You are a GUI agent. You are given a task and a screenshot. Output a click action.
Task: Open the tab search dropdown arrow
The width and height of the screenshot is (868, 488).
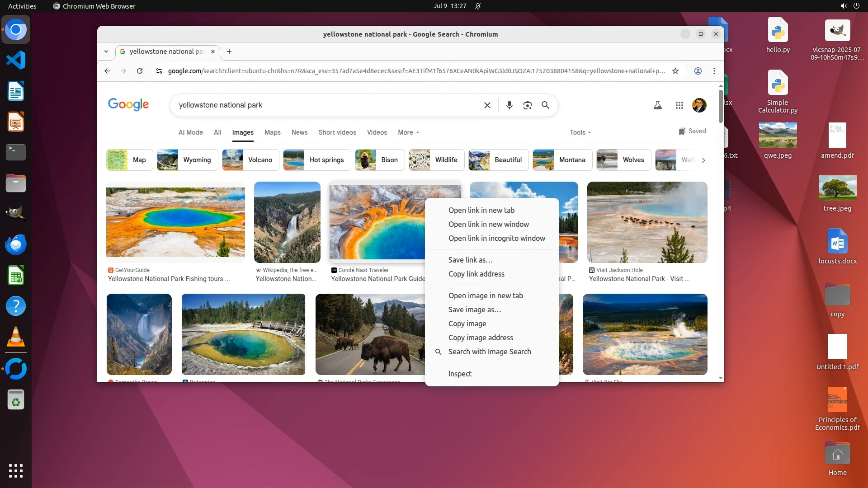[x=106, y=52]
